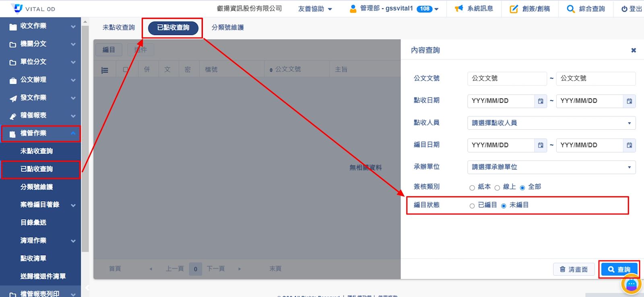
Task: Click the 點收日期 start date field
Action: click(x=501, y=101)
